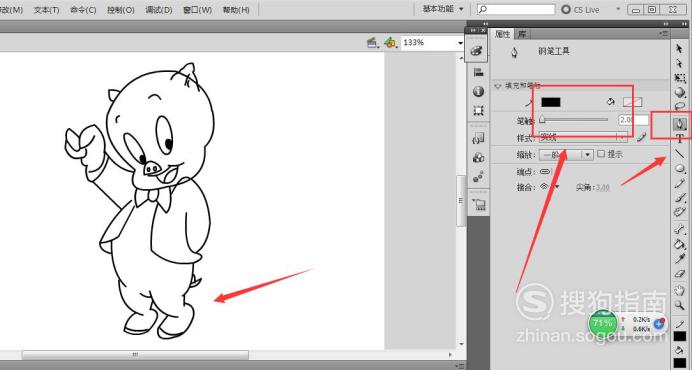Viewport: 692px width, 370px height.
Task: Click the Properties fill color swatch
Action: (632, 102)
